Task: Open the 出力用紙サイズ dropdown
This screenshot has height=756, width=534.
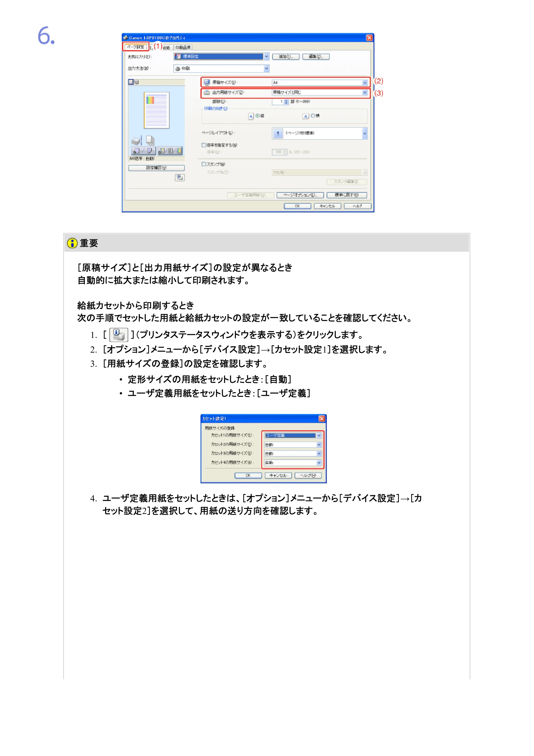Action: pos(320,92)
